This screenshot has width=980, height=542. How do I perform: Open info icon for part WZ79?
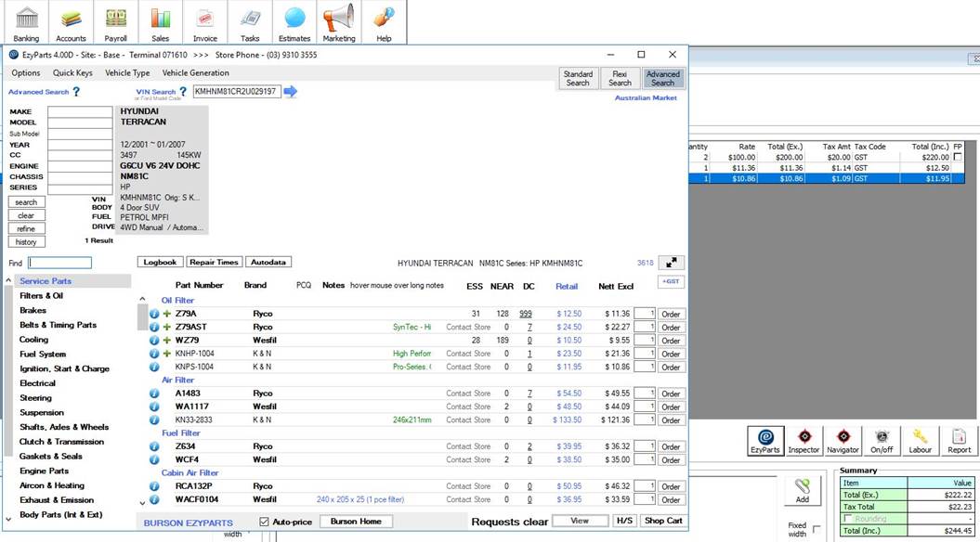[154, 341]
